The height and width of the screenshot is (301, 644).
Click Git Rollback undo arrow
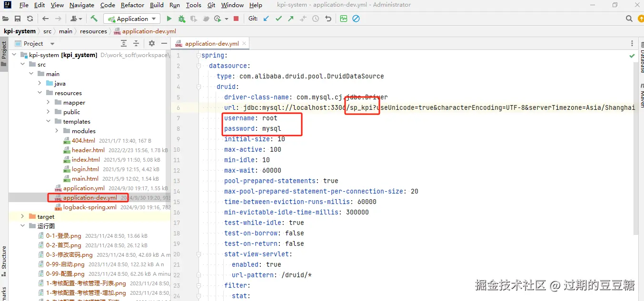(328, 19)
